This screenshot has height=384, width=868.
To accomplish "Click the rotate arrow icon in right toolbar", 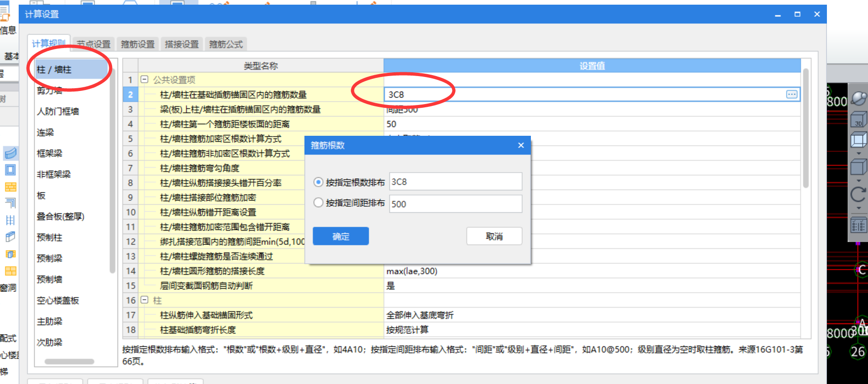I will [859, 194].
